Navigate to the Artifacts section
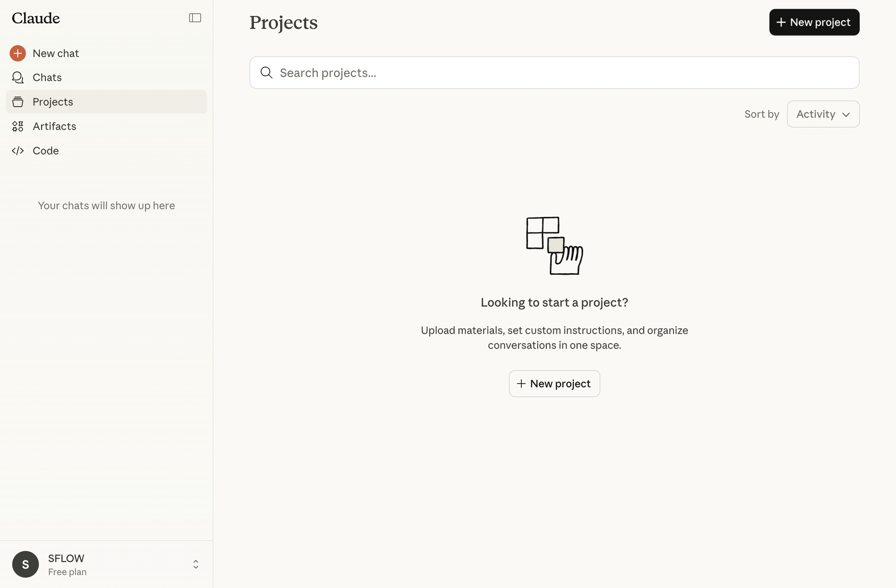896x588 pixels. [x=54, y=126]
